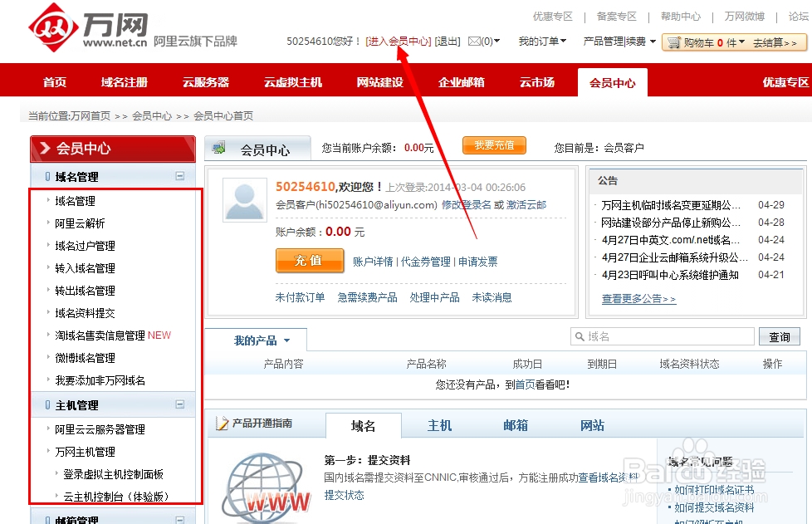Switch to the 主机 guide tab
Screen dimensions: 812x524
tap(439, 426)
